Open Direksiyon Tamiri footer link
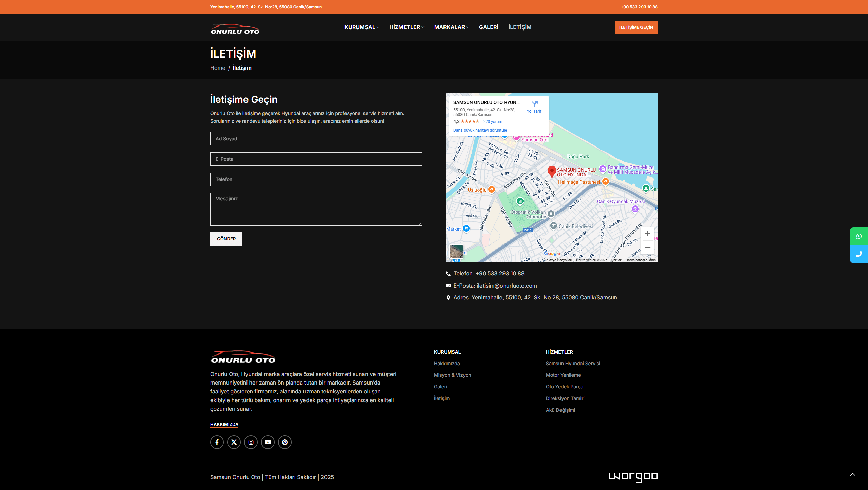 pos(565,398)
